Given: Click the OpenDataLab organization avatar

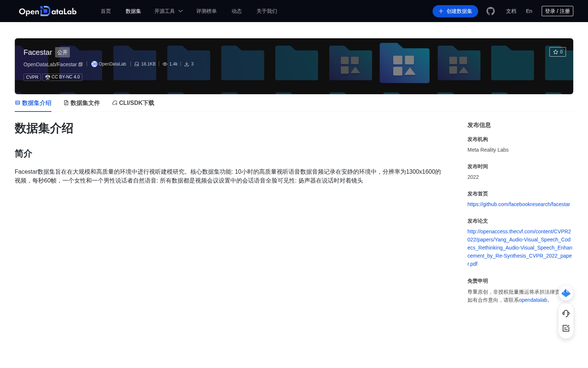Looking at the screenshot, I should pos(94,64).
